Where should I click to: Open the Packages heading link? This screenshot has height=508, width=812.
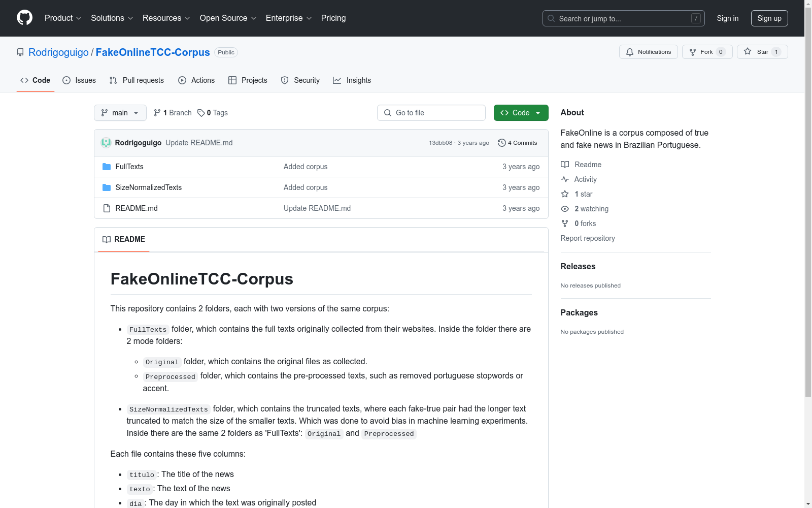tap(579, 312)
